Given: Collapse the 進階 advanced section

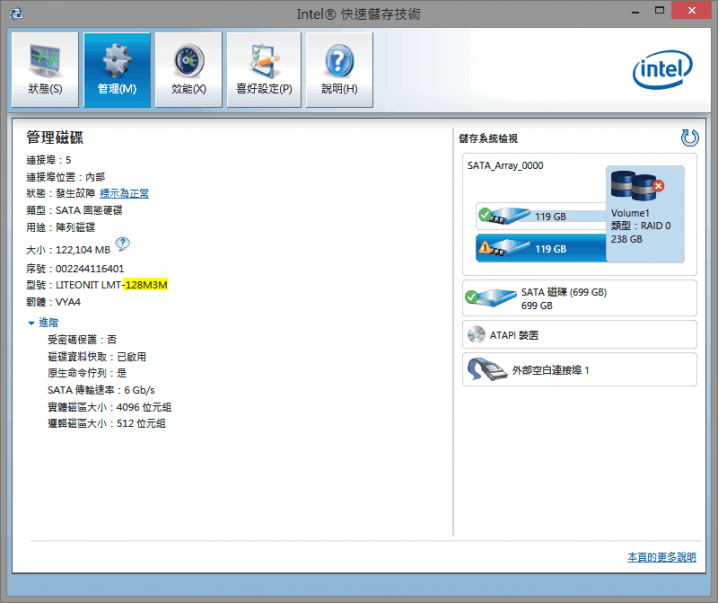Looking at the screenshot, I should [x=43, y=322].
